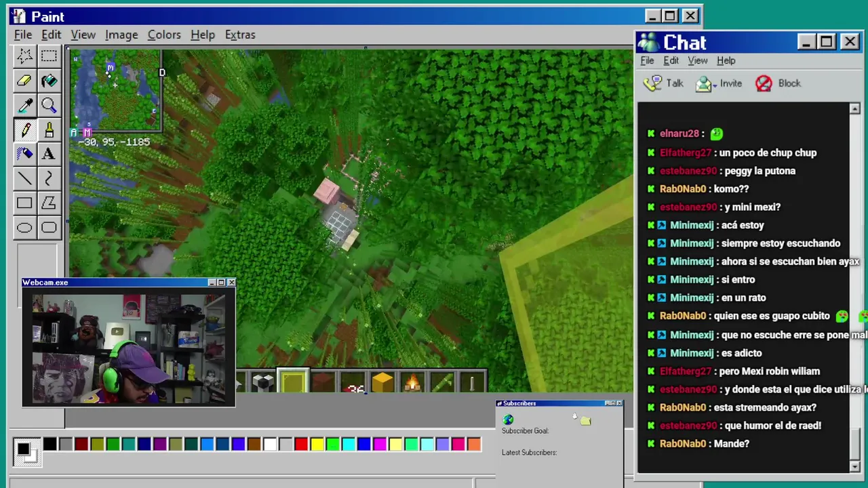Screen dimensions: 868x488
Task: Select the Pencil tool
Action: coord(24,129)
